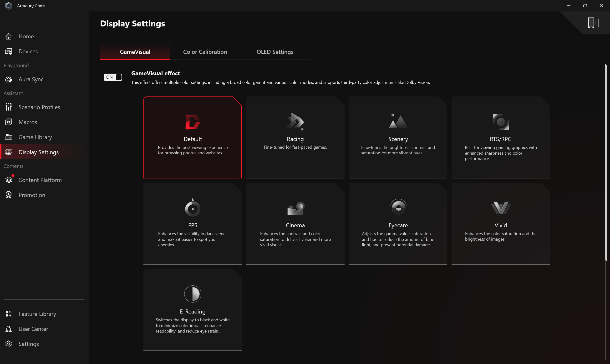Pick the FPS crosshair mode icon
610x364 pixels.
coord(193,208)
